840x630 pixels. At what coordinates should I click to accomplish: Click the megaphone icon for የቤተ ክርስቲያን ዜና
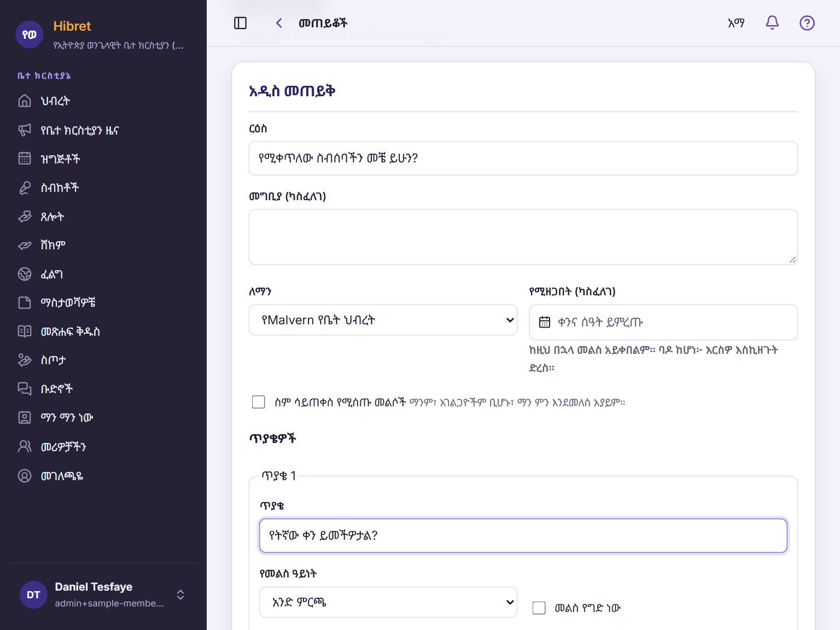tap(25, 130)
